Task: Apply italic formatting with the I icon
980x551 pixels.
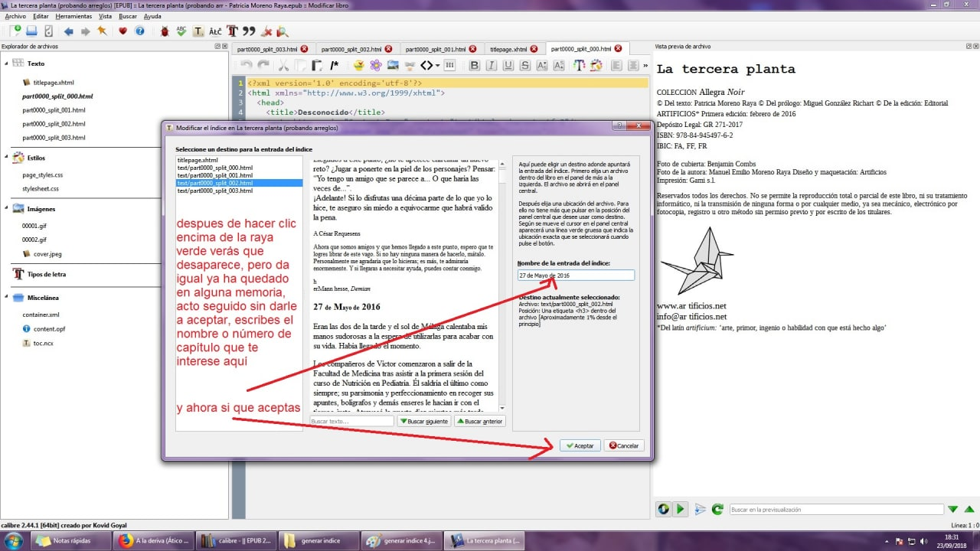Action: (x=491, y=66)
